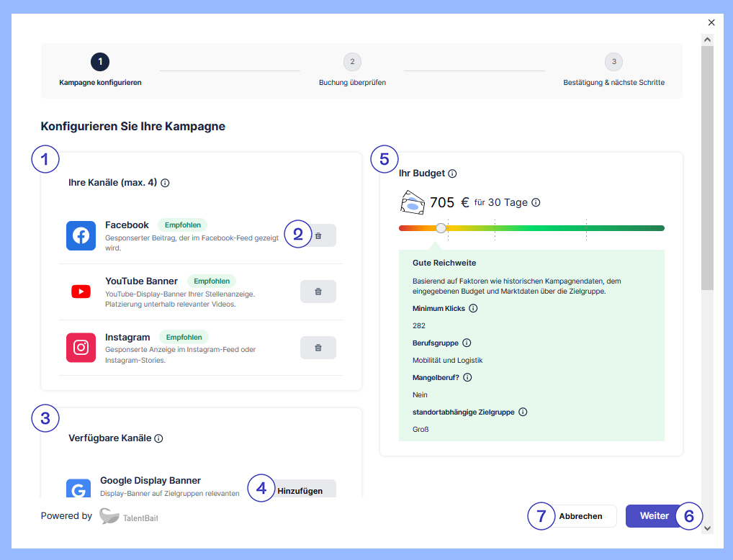Viewport: 733px width, 560px height.
Task: Click the Facebook logo icon
Action: pyautogui.click(x=81, y=236)
